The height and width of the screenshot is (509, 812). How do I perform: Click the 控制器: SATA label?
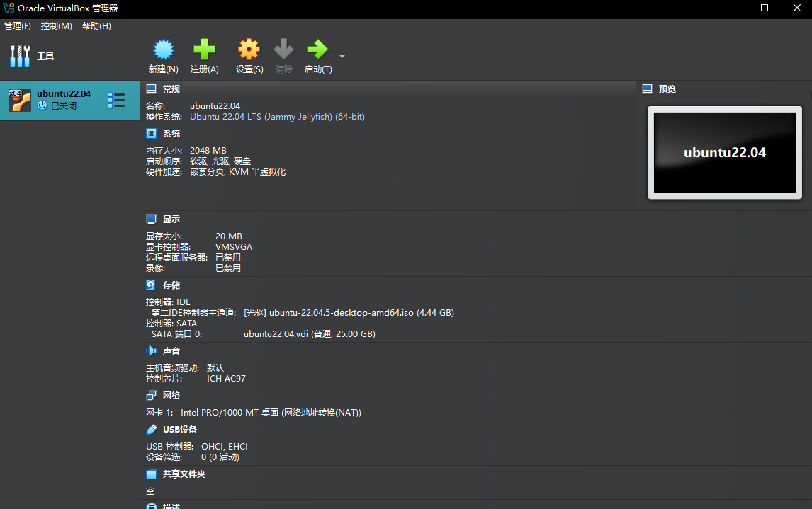[171, 324]
